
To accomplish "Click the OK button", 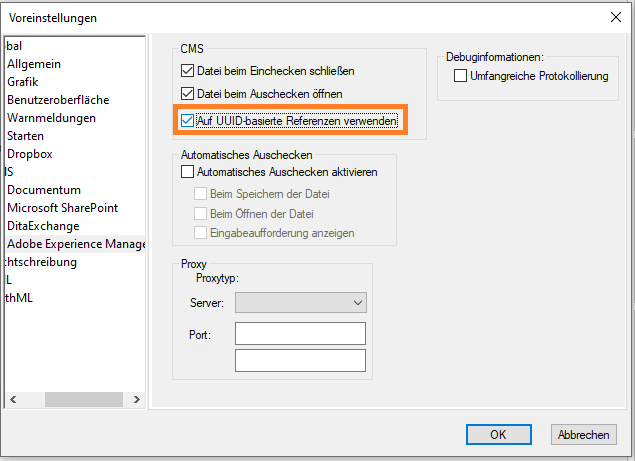I will click(x=498, y=435).
